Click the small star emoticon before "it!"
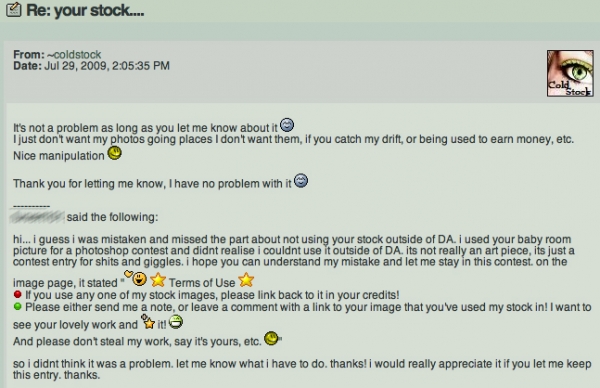 (148, 322)
